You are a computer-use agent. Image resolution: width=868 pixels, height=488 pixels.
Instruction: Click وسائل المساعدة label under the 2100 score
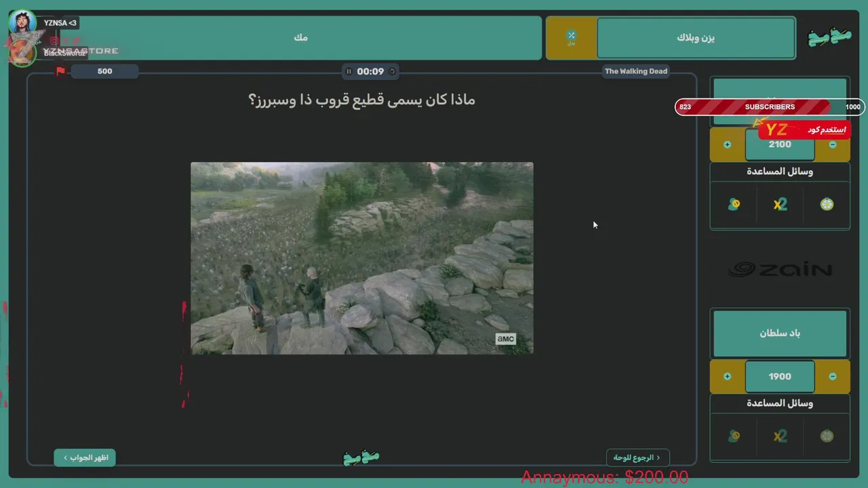780,171
